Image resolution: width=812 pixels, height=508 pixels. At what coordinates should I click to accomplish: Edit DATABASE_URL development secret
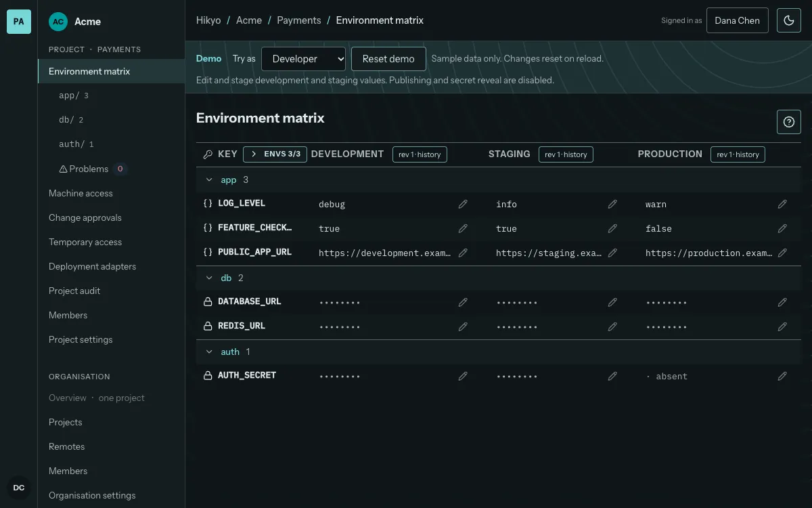click(x=463, y=302)
